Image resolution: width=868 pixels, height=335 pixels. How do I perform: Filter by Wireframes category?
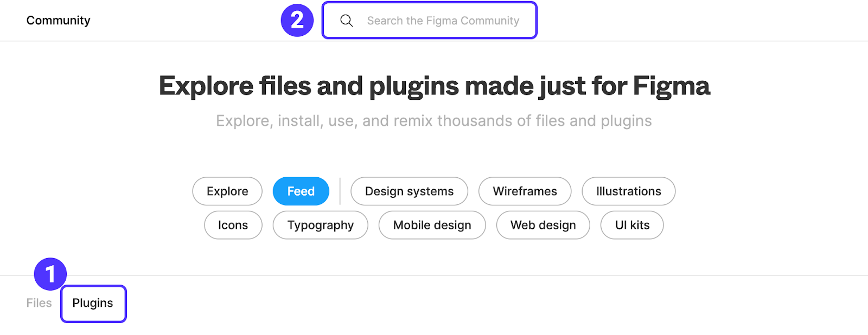click(525, 191)
